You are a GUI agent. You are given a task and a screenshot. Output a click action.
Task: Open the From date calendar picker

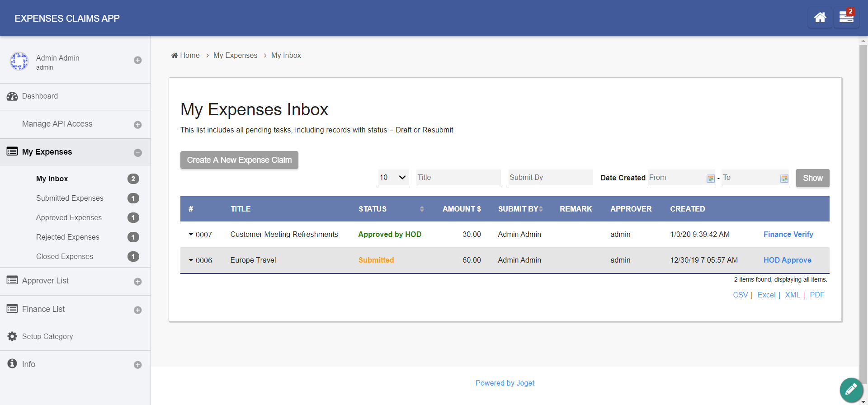click(710, 179)
